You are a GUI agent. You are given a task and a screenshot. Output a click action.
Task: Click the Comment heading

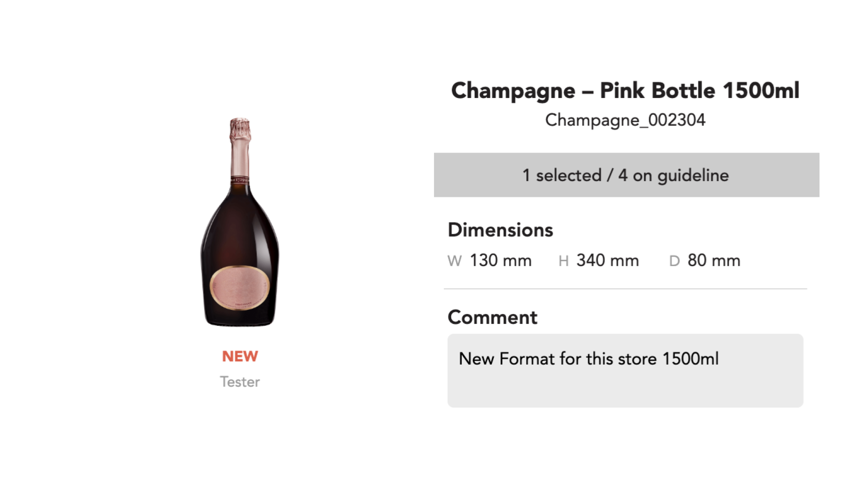point(492,317)
